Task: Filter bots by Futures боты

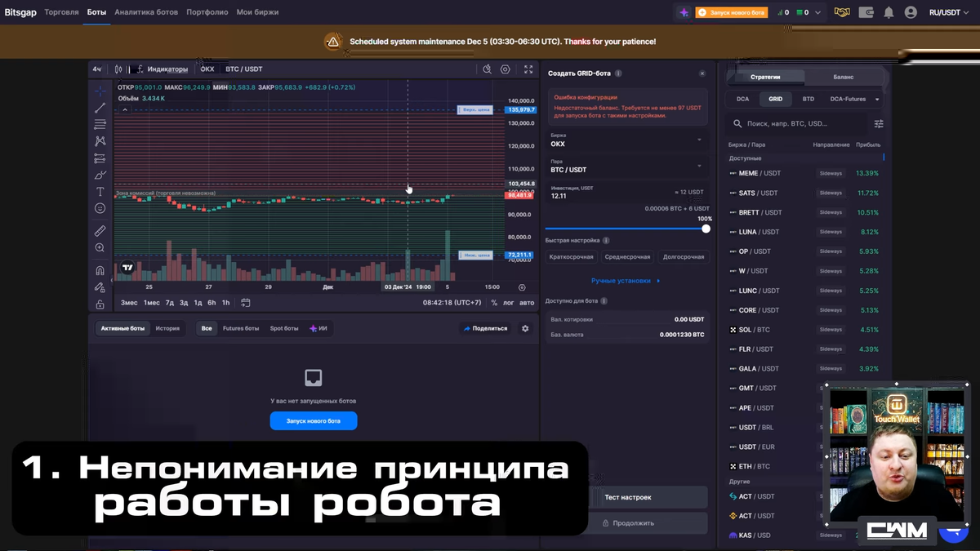Action: pyautogui.click(x=241, y=328)
